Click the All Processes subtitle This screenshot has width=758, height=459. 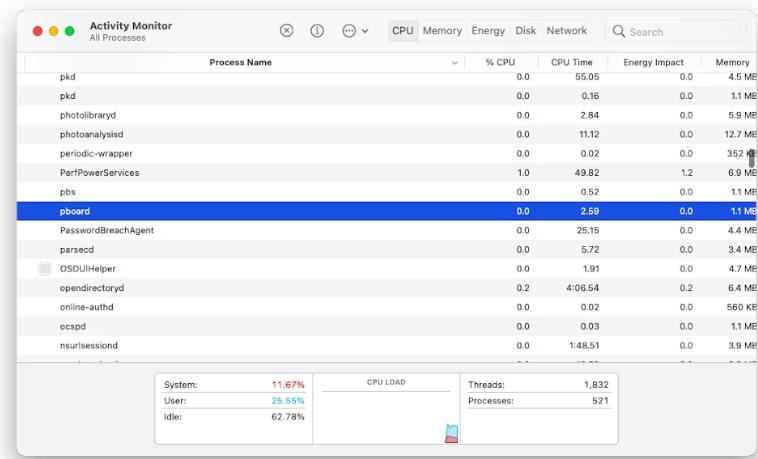click(117, 38)
